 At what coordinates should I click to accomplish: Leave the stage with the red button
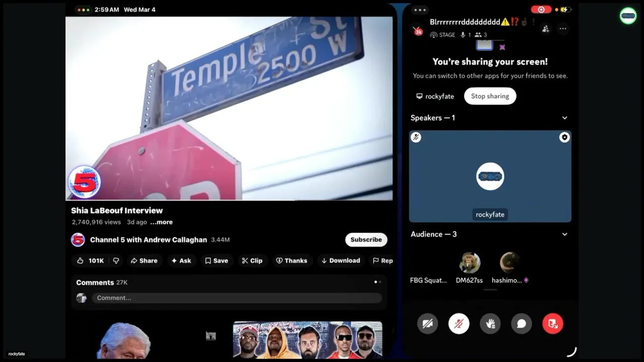[x=552, y=324]
